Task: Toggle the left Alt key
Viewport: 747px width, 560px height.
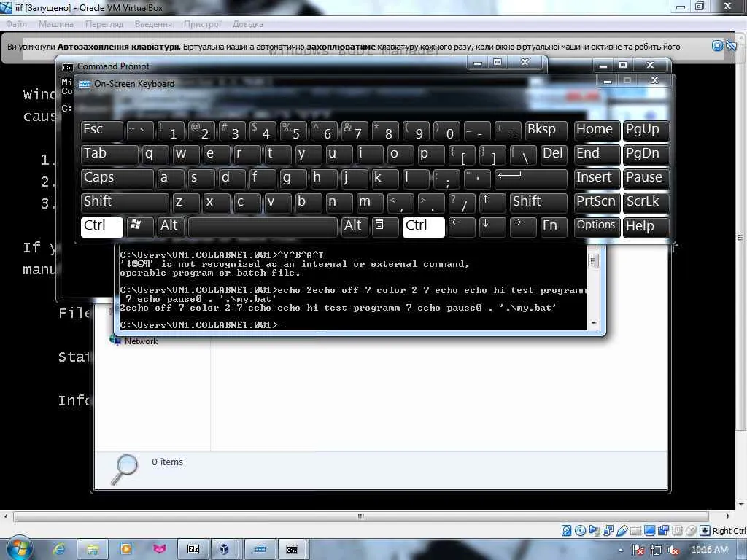Action: point(171,227)
